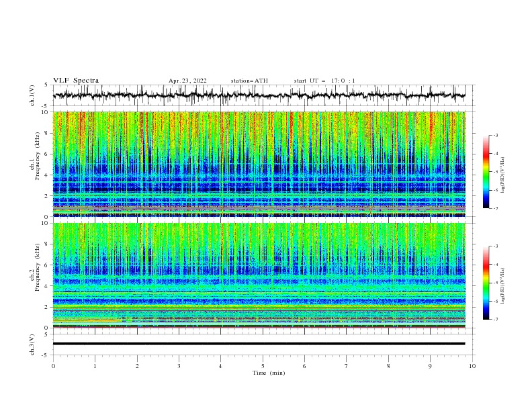Click the "-7" tick on lower colorbar
Viewport: 532px width, 411px height.
point(496,320)
